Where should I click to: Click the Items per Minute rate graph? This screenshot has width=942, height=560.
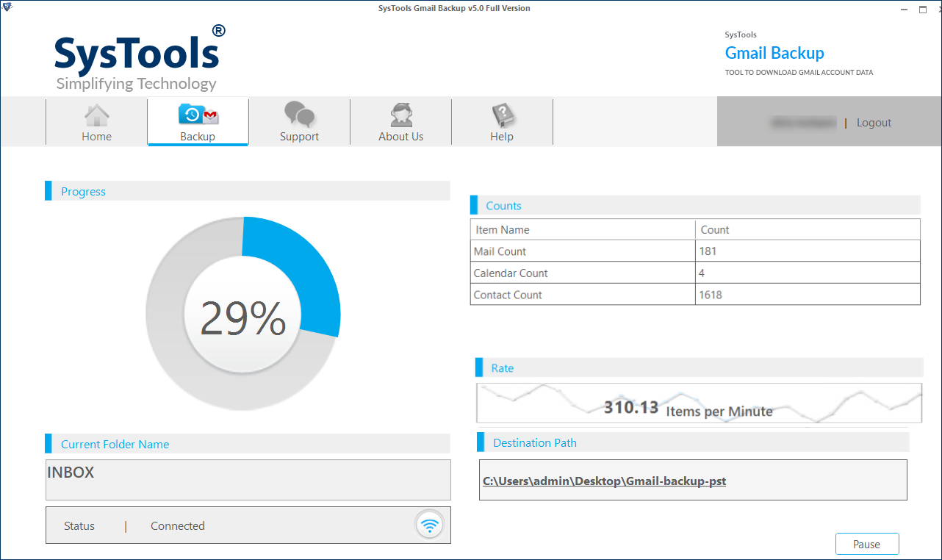coord(699,403)
